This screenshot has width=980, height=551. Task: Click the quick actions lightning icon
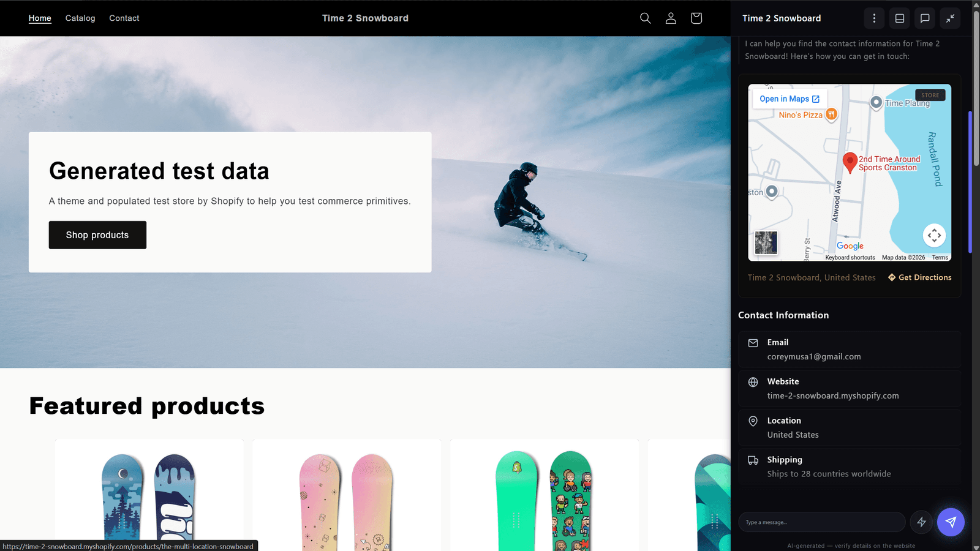[921, 522]
